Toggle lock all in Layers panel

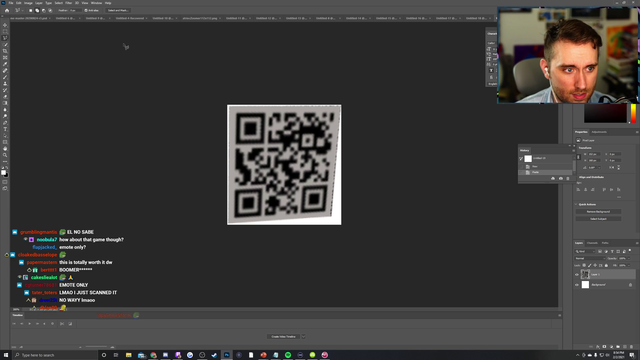point(606,265)
